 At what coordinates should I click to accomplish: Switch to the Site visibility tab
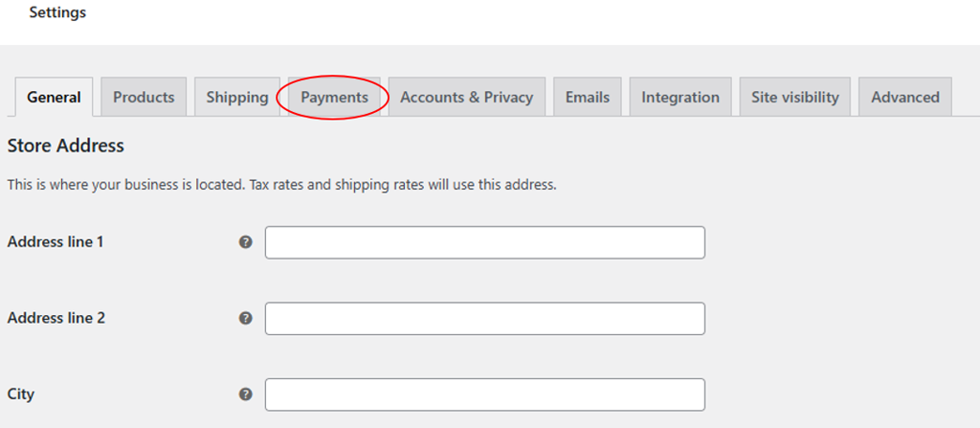coord(794,97)
